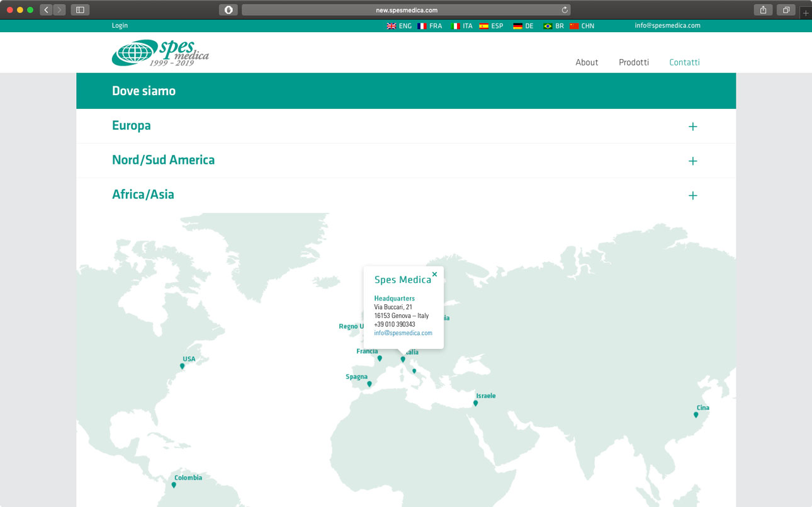The width and height of the screenshot is (812, 507).
Task: Switch language to ITA with Italian flag
Action: (462, 26)
